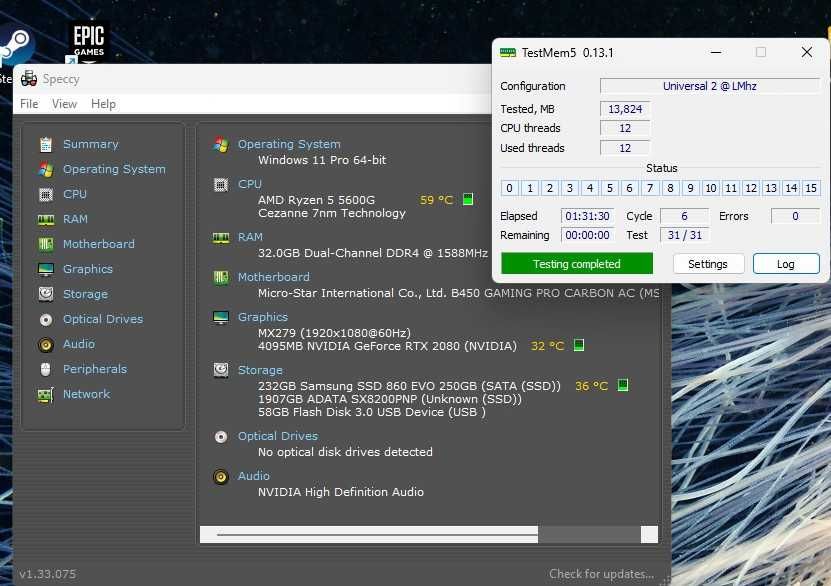Image resolution: width=831 pixels, height=586 pixels.
Task: Click the Operating System icon in summary pane
Action: (221, 144)
